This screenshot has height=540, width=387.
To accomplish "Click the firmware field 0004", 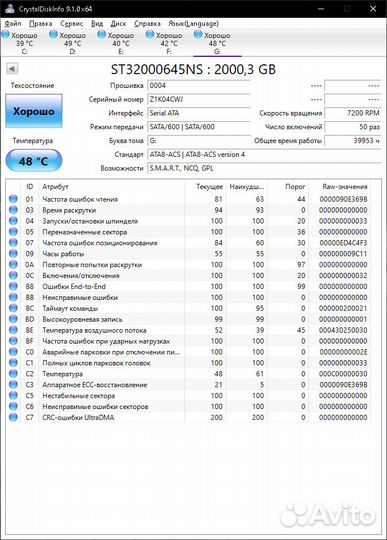I will [x=199, y=85].
